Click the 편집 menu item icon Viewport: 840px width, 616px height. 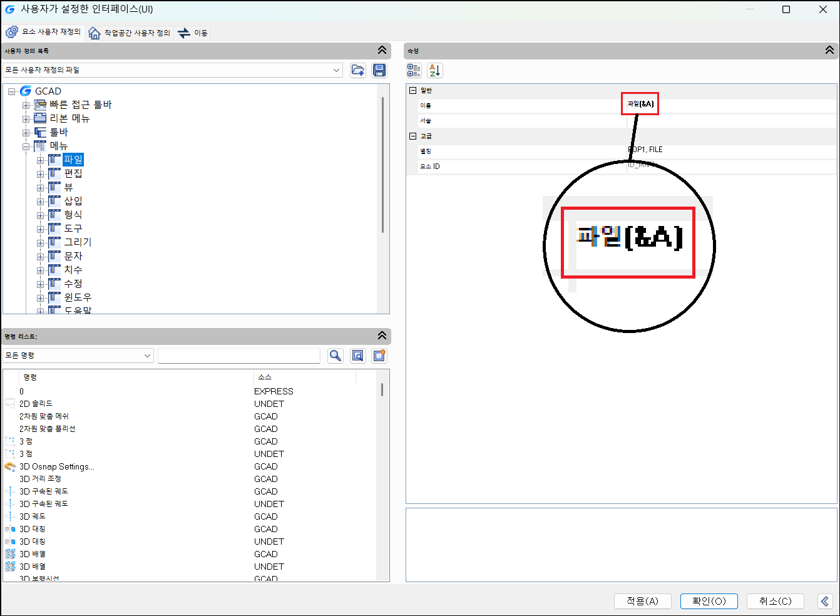pyautogui.click(x=54, y=173)
